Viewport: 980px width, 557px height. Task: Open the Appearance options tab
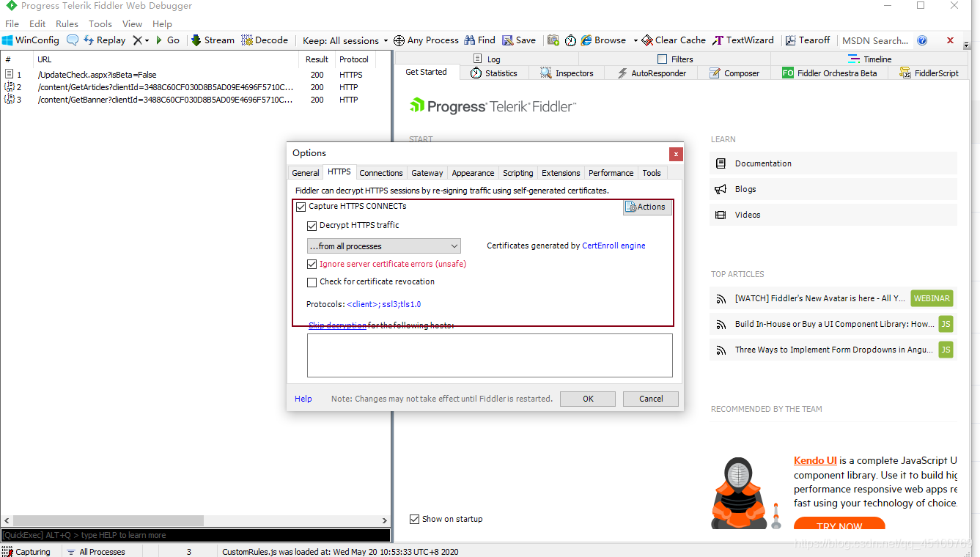pos(473,173)
